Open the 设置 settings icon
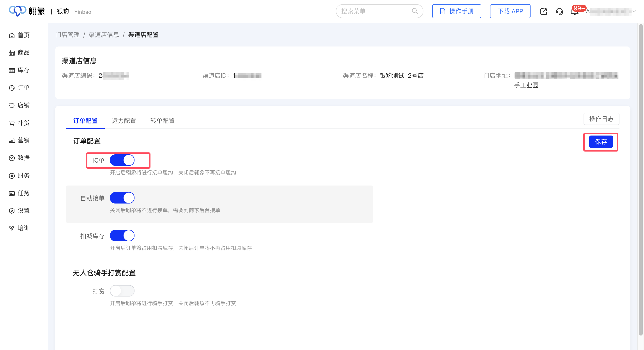Viewport: 644px width, 350px height. 12,211
